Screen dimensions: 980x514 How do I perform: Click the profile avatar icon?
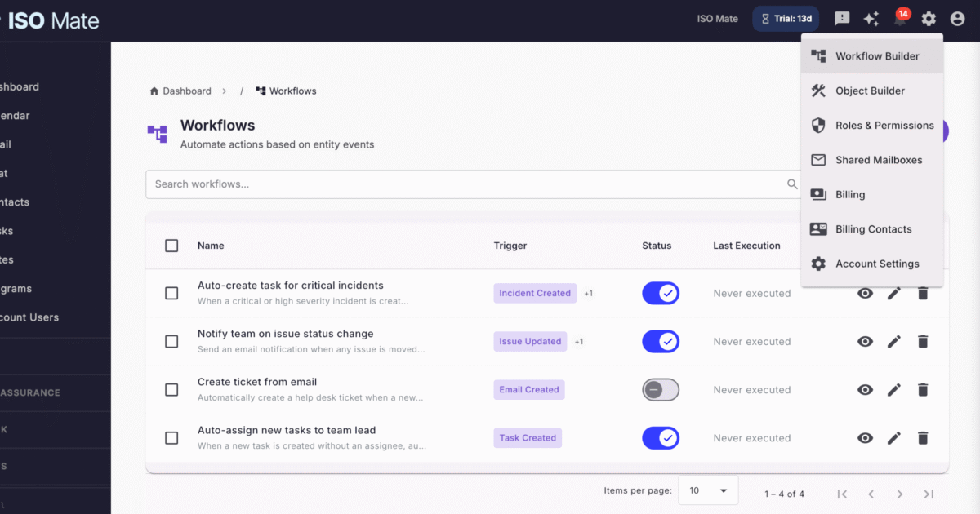click(956, 18)
